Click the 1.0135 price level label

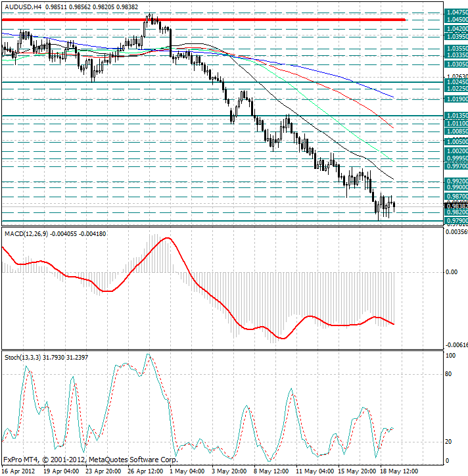456,116
